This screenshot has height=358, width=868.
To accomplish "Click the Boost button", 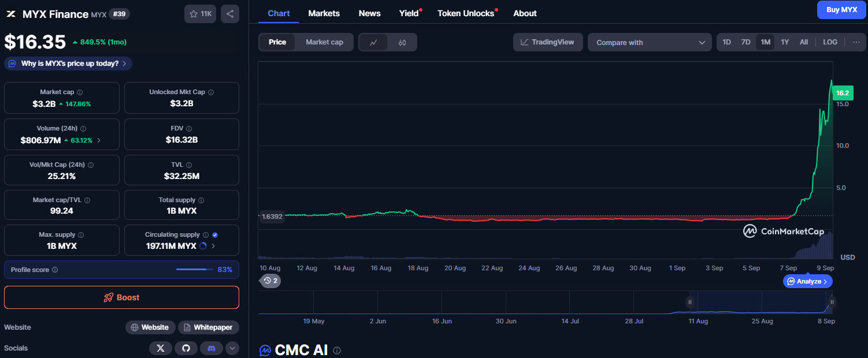I will pyautogui.click(x=121, y=297).
